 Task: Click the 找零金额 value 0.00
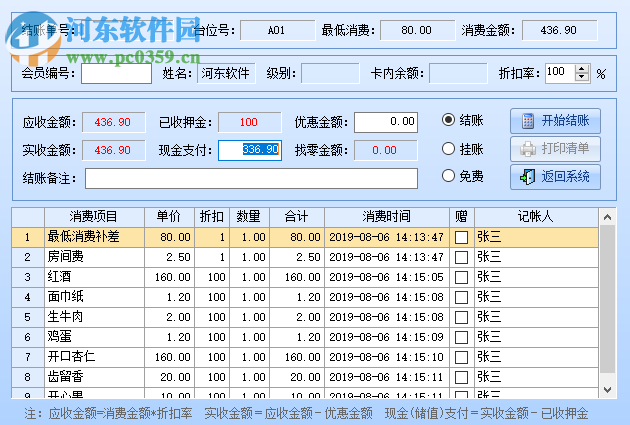386,150
